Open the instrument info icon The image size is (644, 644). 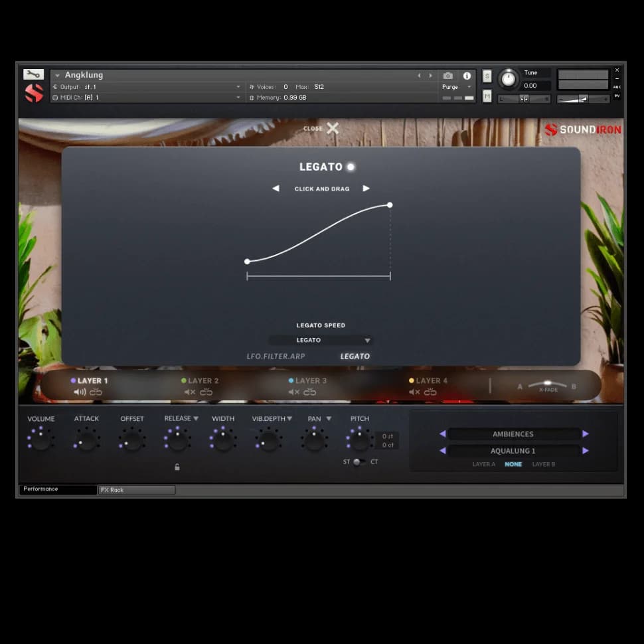click(x=467, y=76)
